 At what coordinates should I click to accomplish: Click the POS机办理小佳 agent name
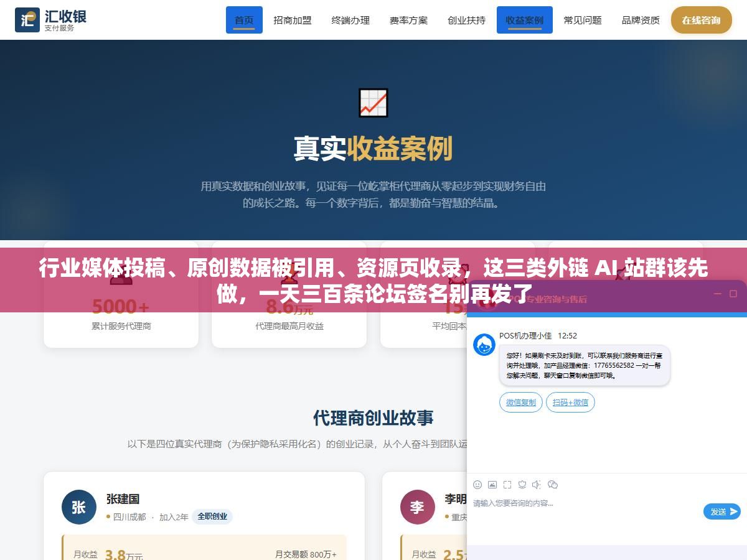[x=525, y=335]
